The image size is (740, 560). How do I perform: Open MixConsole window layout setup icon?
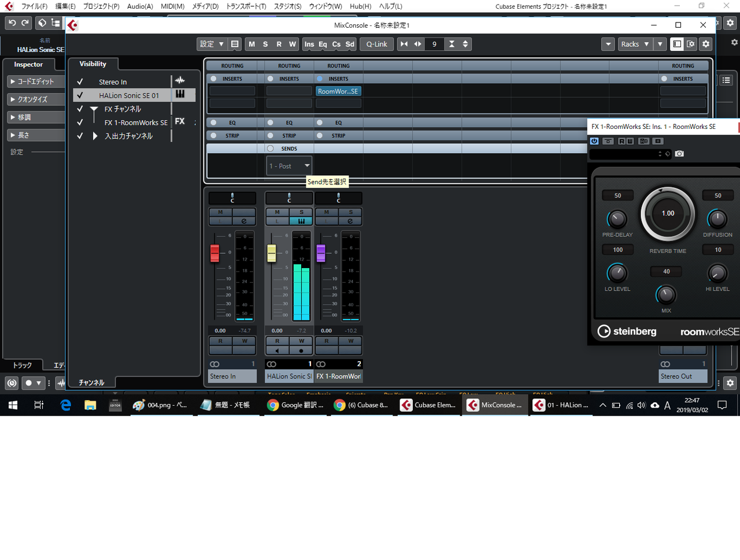point(690,44)
